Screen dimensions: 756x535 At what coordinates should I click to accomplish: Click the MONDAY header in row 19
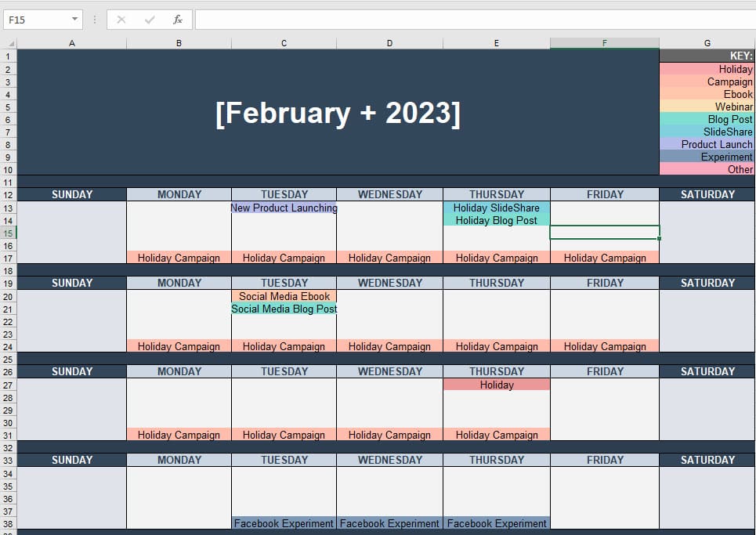coord(179,283)
